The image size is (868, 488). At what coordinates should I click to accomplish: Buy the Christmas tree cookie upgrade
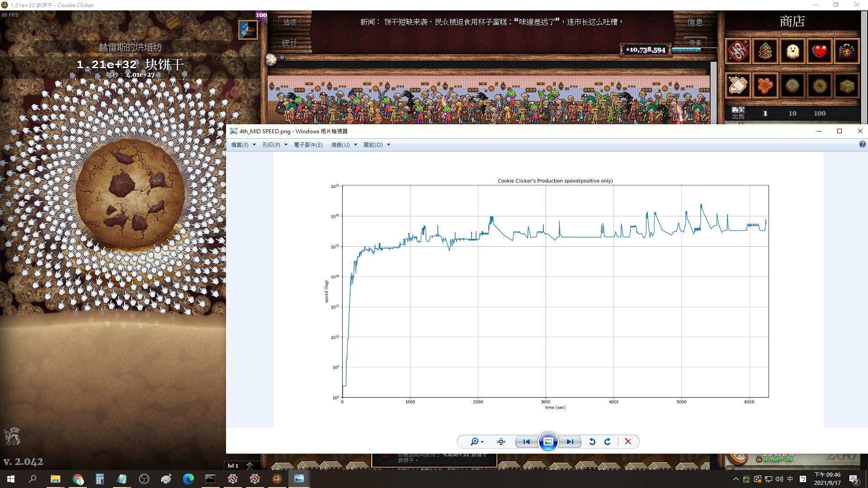[x=765, y=51]
